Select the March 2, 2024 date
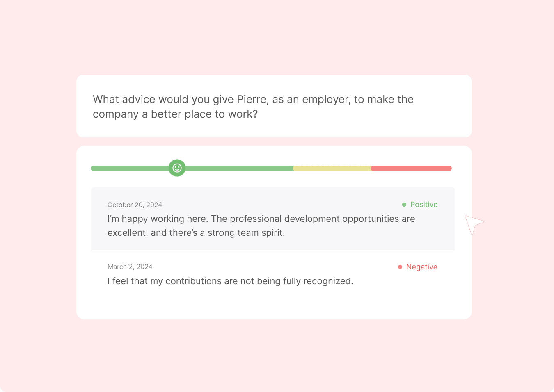Image resolution: width=554 pixels, height=392 pixels. [x=130, y=267]
